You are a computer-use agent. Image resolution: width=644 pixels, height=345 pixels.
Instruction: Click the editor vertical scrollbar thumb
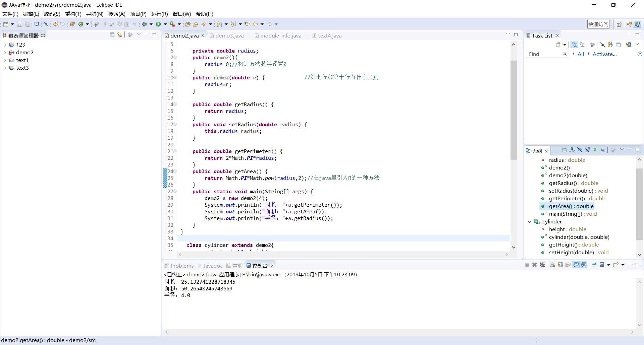point(514,111)
